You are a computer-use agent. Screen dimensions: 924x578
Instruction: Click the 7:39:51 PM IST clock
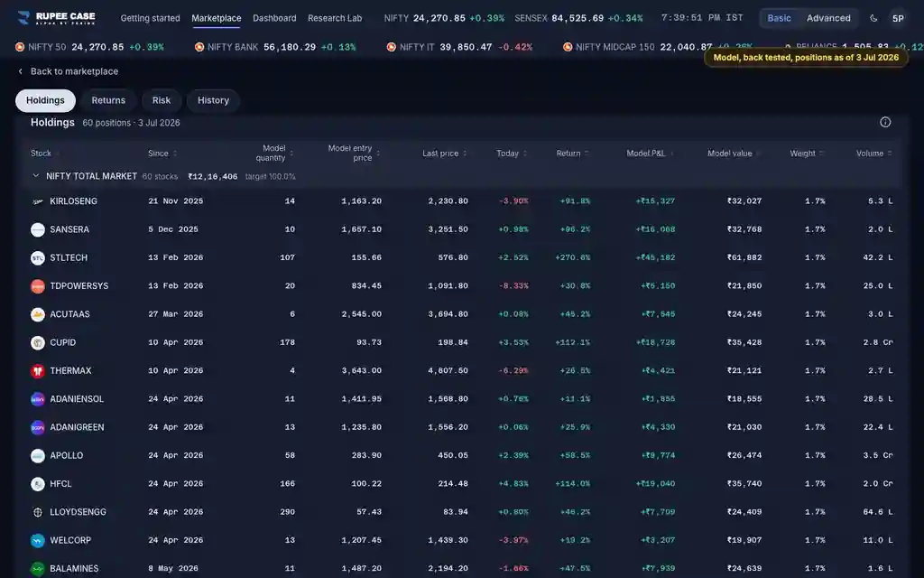click(702, 18)
